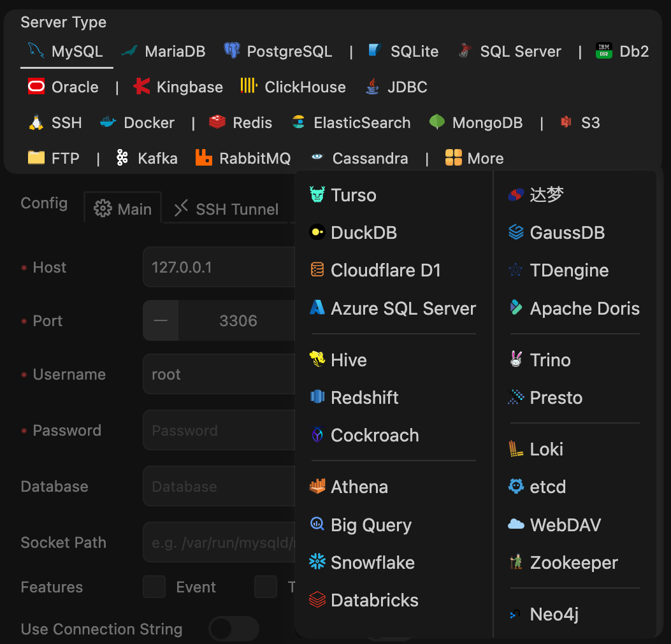This screenshot has height=644, width=671.
Task: Choose the MariaDB seal icon
Action: click(x=129, y=51)
